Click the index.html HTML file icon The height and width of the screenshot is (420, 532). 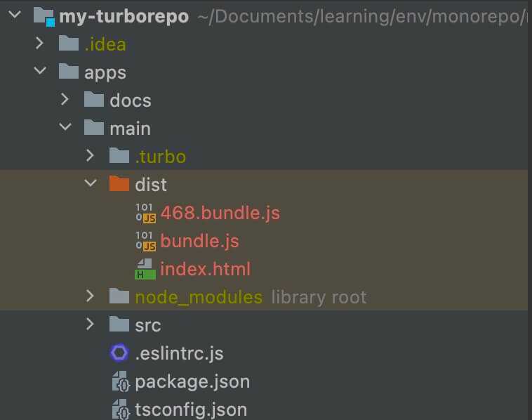[x=145, y=269]
